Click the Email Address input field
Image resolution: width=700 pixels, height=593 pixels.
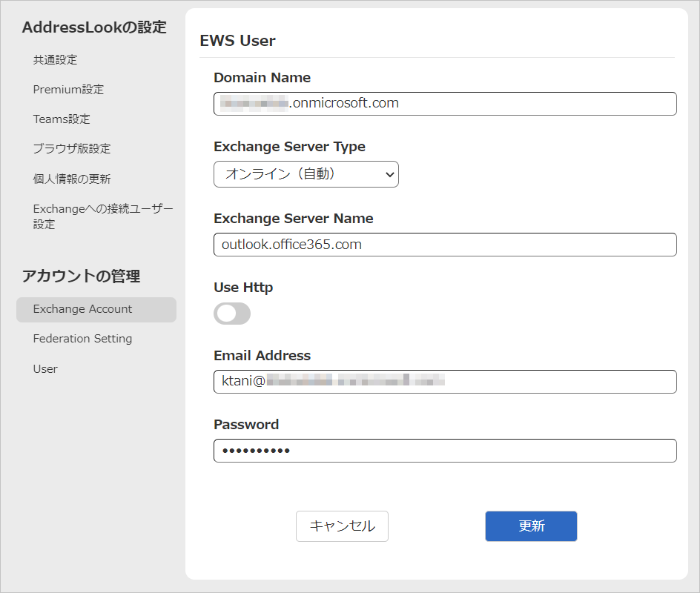[445, 382]
